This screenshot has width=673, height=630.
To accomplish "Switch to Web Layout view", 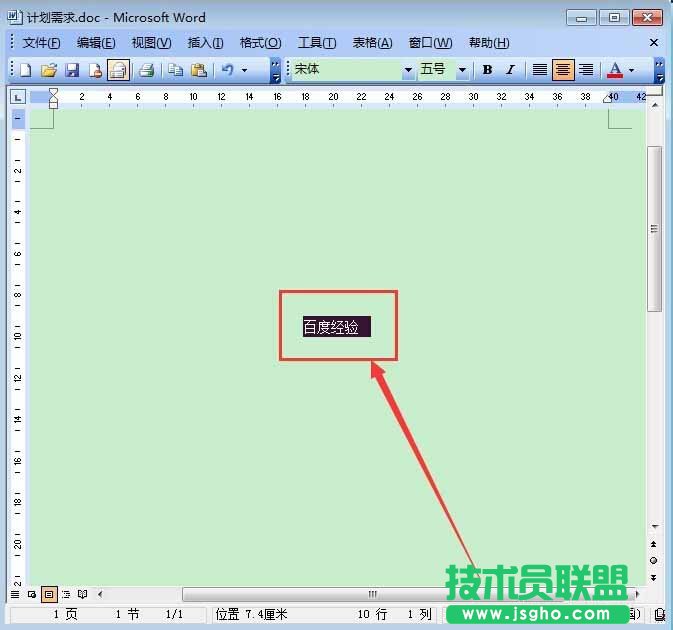I will click(x=32, y=594).
